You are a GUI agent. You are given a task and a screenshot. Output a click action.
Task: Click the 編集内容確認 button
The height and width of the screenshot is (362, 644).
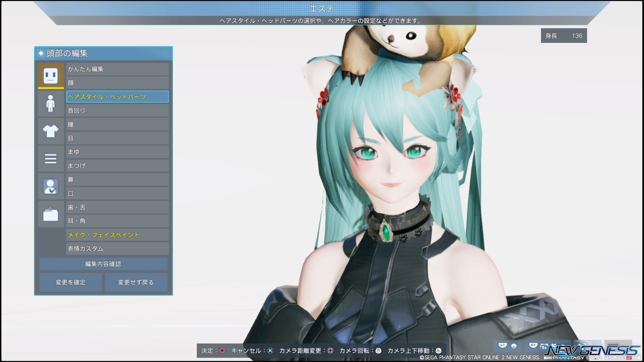pos(103,264)
